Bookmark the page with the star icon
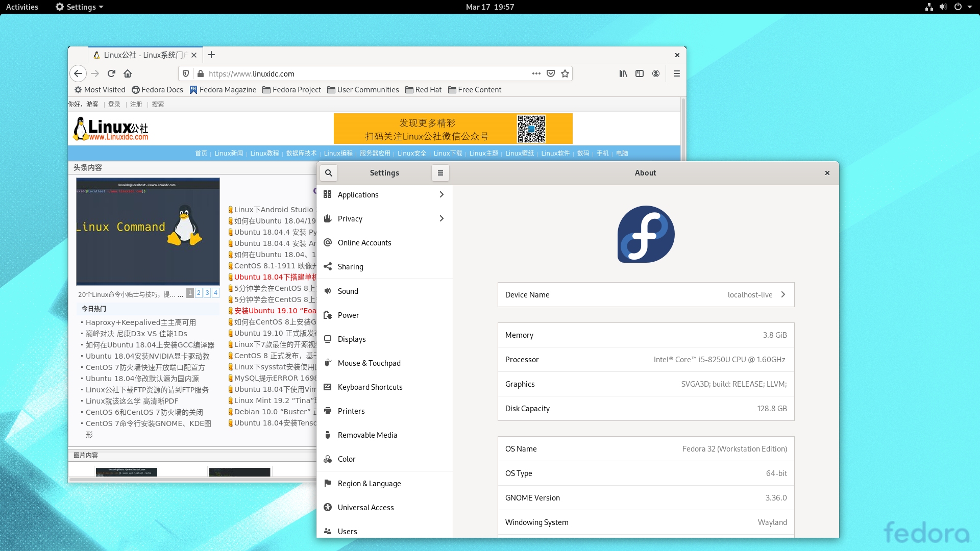 coord(565,73)
